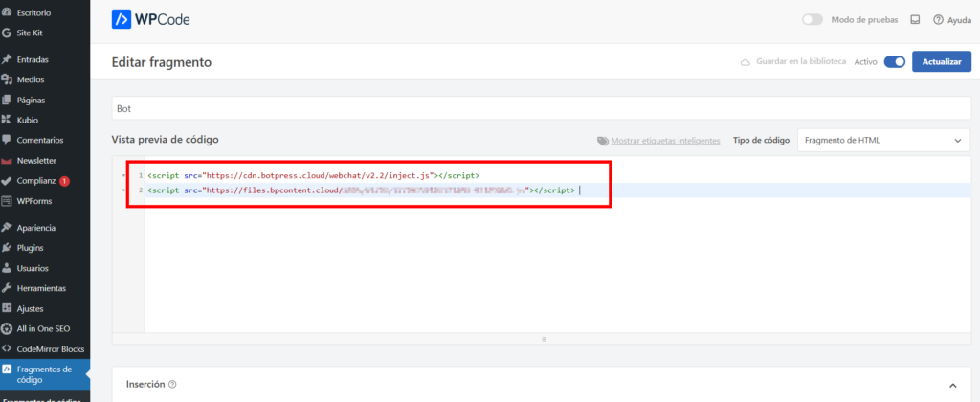Collapse the Inserción panel chevron
This screenshot has height=402, width=980.
click(952, 385)
